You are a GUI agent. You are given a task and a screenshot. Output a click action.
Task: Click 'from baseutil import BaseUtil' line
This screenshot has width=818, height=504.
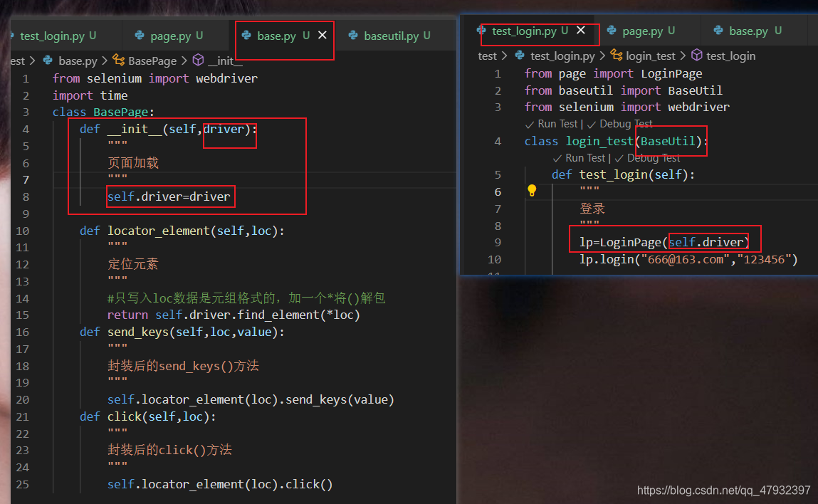pyautogui.click(x=624, y=90)
